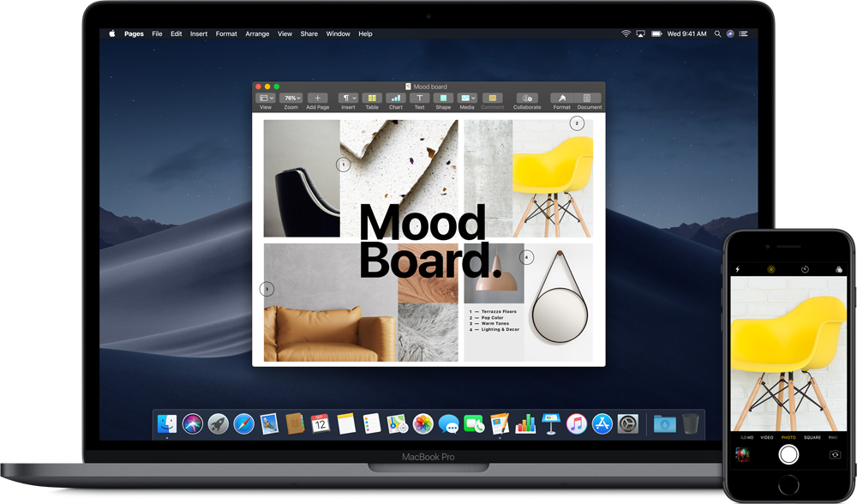
Task: Open the Media dropdown in the toolbar
Action: click(x=467, y=99)
